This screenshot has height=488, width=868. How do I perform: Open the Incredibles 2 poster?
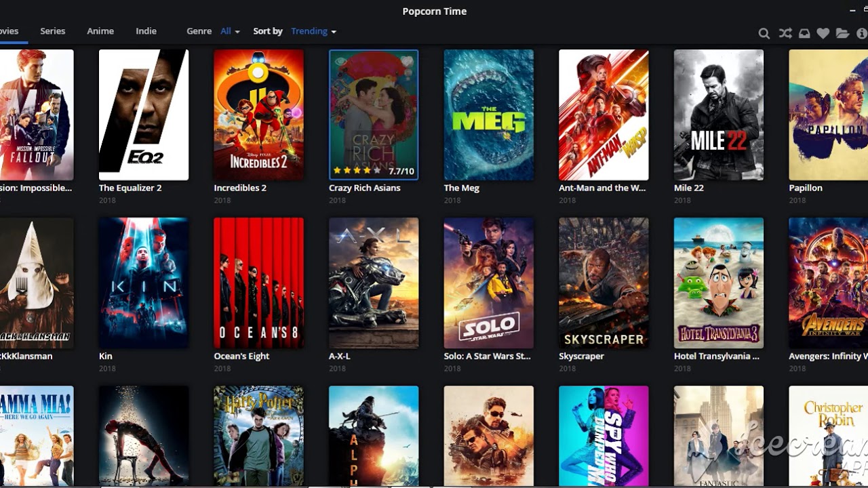tap(258, 115)
